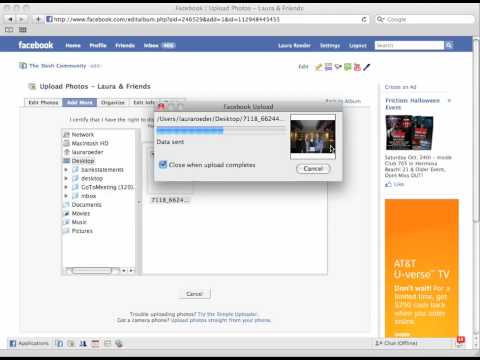Viewport: 480px width, 360px height.
Task: Select the Network location icon
Action: click(x=67, y=135)
